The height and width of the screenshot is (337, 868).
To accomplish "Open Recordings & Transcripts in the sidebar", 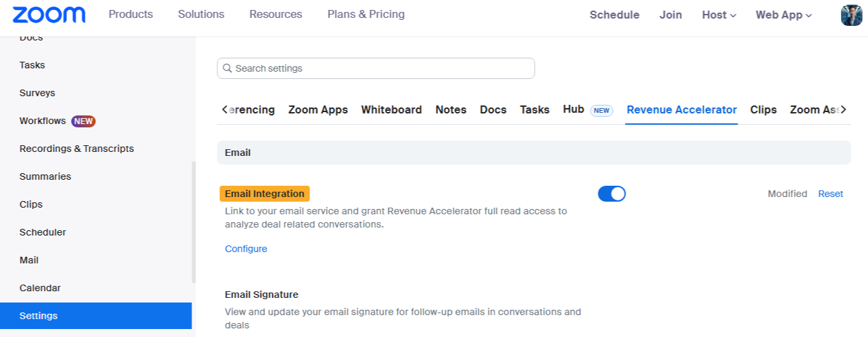I will tap(77, 149).
